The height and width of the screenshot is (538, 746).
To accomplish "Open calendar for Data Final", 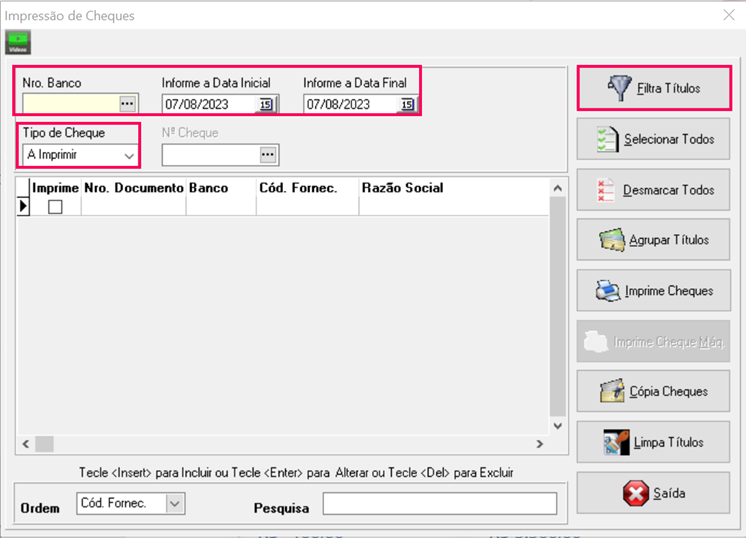I will 408,104.
